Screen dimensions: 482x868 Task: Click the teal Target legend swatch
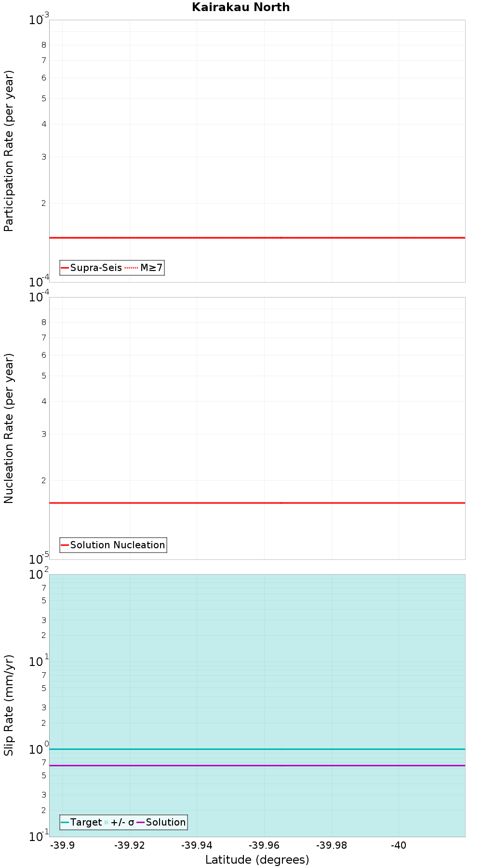pos(65,822)
